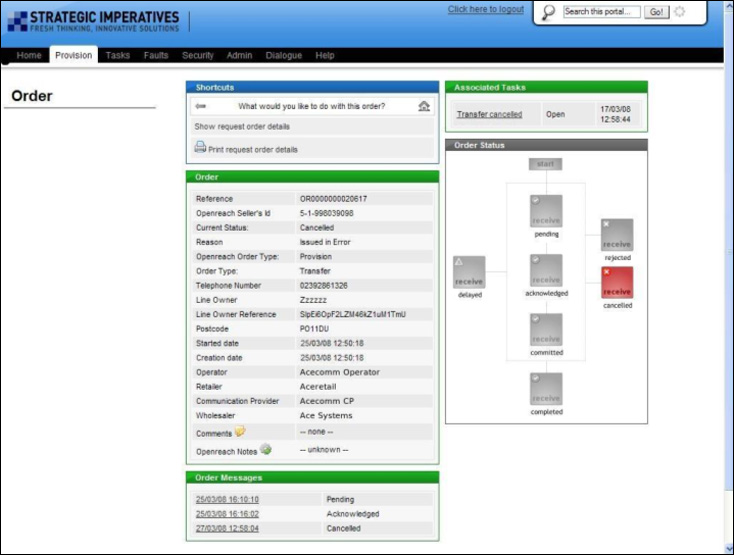734x555 pixels.
Task: Select the rejected status node
Action: [617, 235]
